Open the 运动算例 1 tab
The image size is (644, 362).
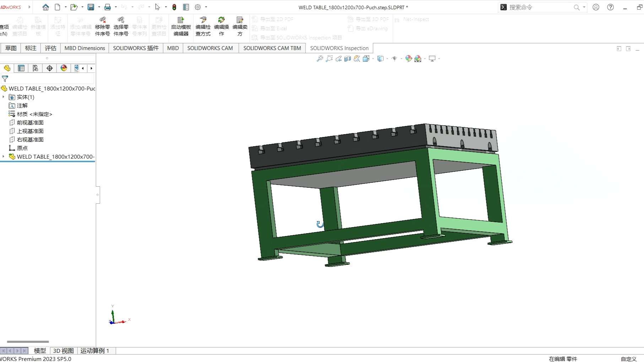[x=94, y=351]
